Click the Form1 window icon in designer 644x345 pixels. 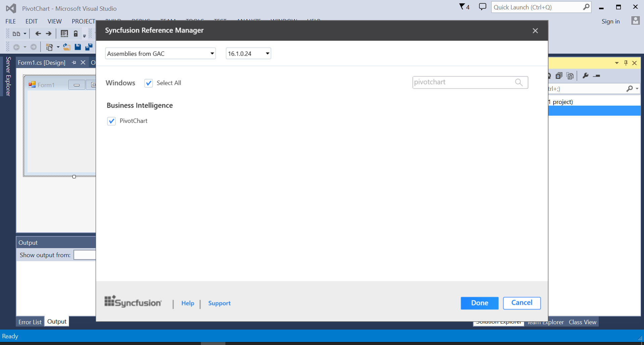pyautogui.click(x=32, y=84)
